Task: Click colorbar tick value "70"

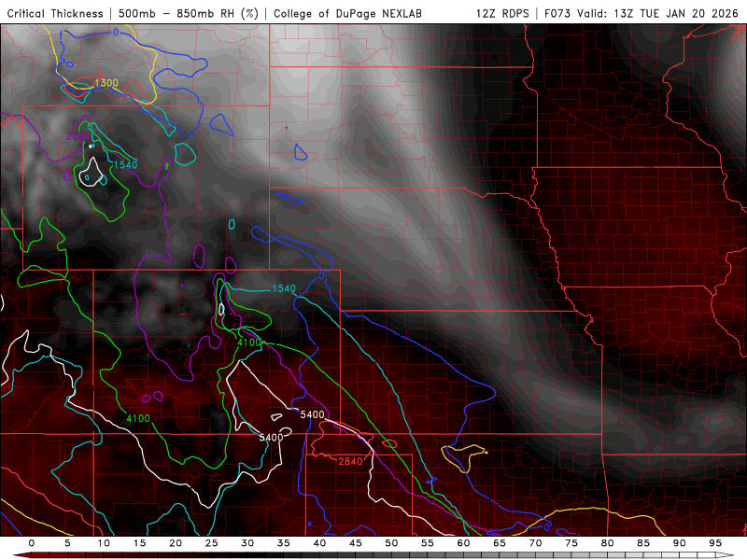Action: point(535,543)
